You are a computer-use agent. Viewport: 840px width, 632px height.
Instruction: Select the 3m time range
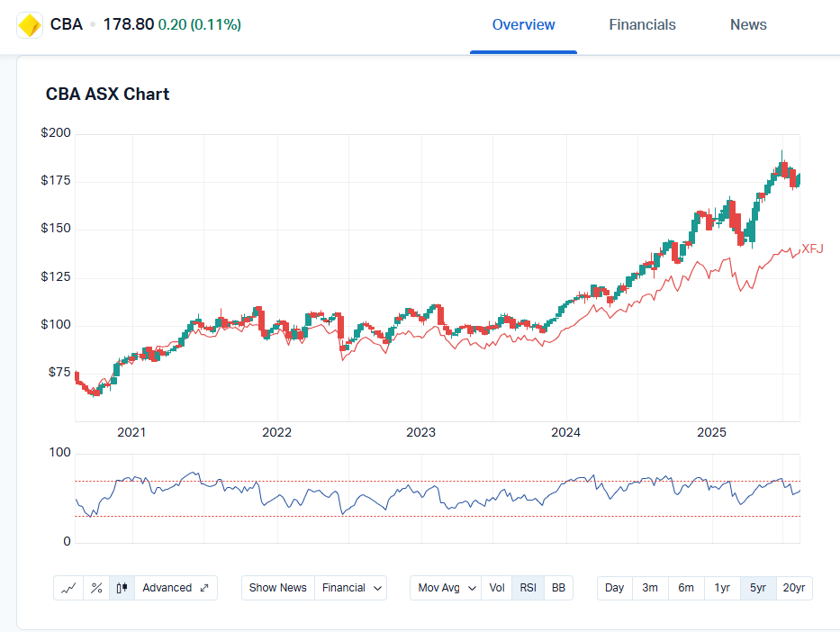650,588
